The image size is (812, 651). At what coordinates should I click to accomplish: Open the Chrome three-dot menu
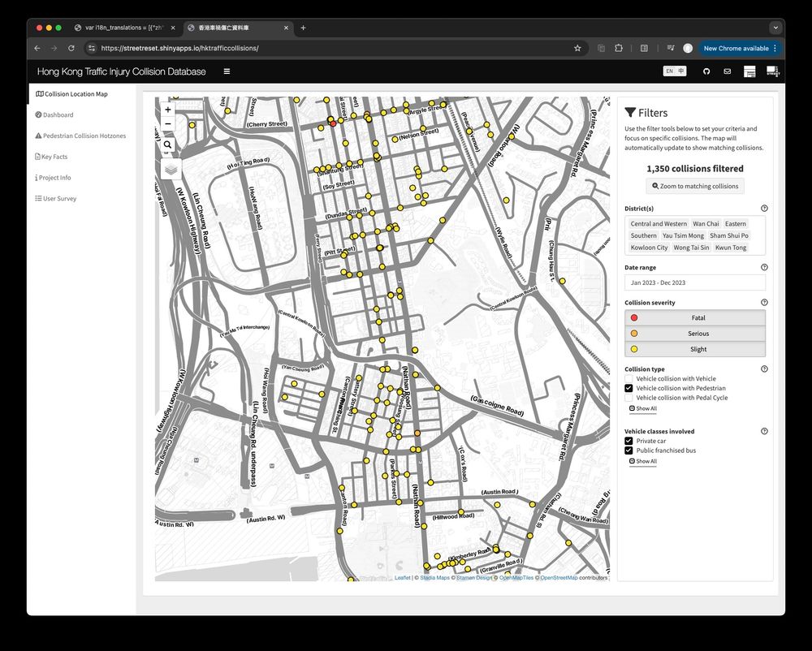[775, 48]
